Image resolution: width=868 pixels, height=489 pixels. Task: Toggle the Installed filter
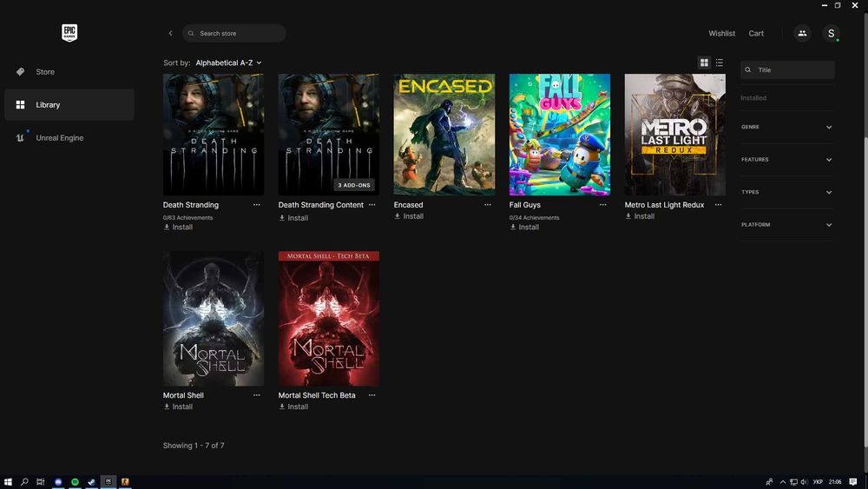point(753,98)
